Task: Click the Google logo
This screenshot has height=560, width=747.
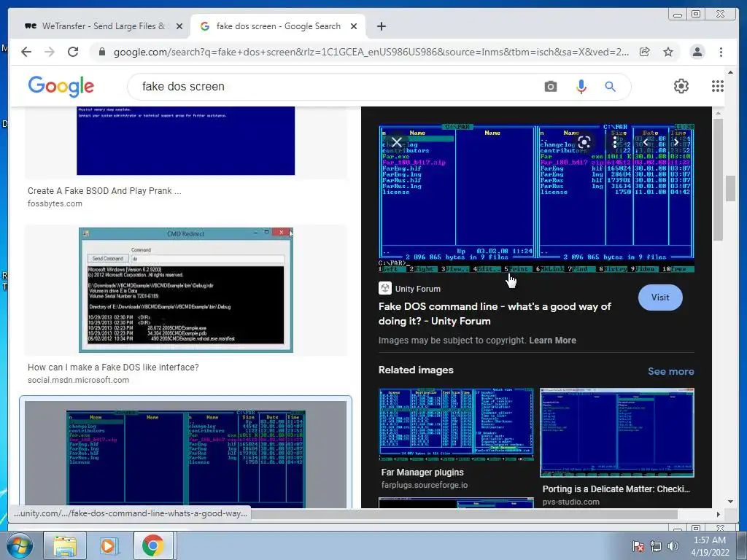Action: pos(61,87)
